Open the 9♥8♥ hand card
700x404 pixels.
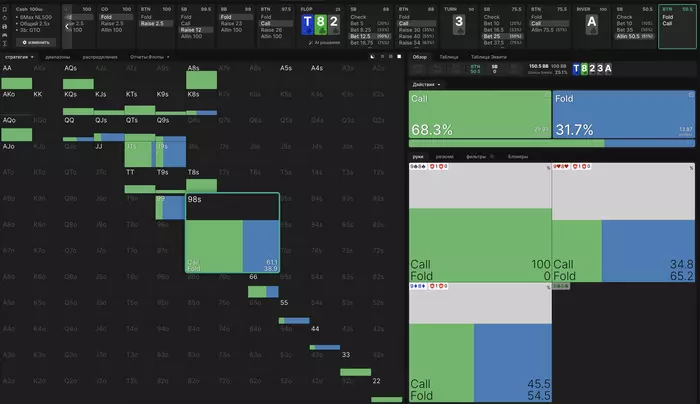(624, 222)
